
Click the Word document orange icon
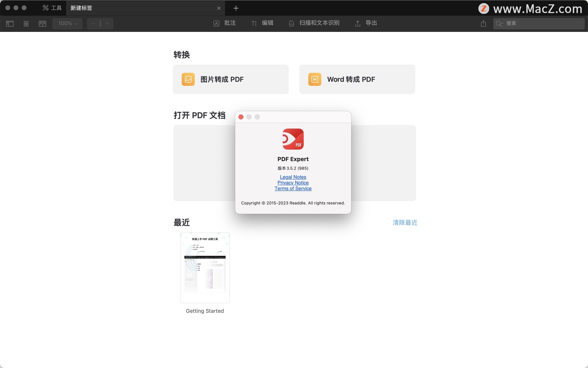click(x=315, y=79)
